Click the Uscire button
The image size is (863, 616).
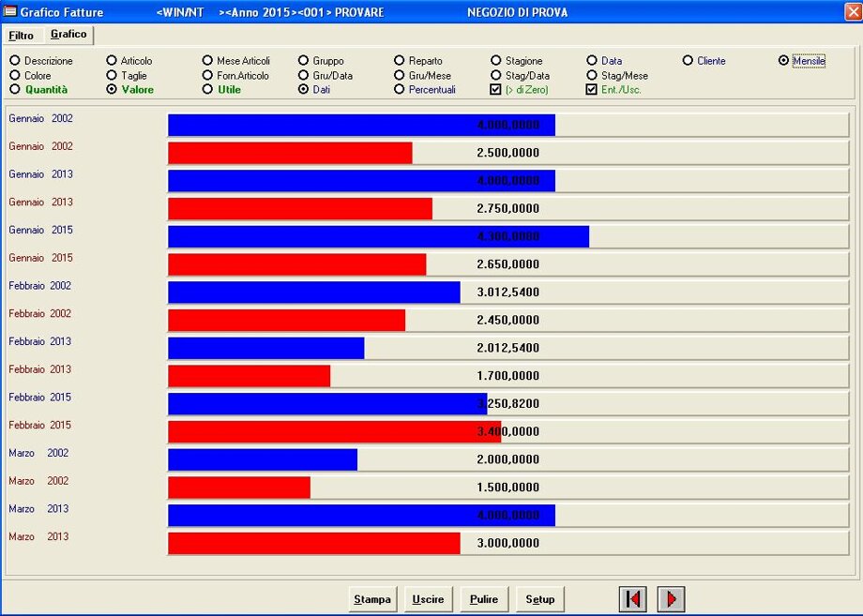click(429, 599)
